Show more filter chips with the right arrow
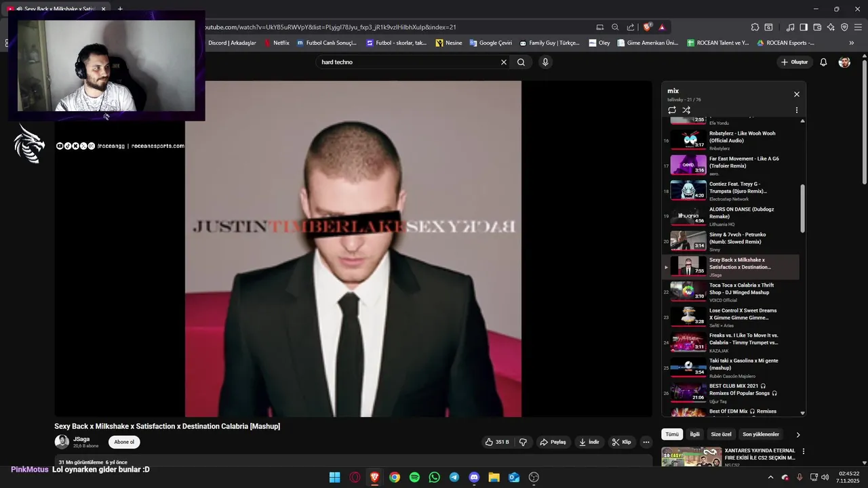The width and height of the screenshot is (868, 488). pos(798,434)
